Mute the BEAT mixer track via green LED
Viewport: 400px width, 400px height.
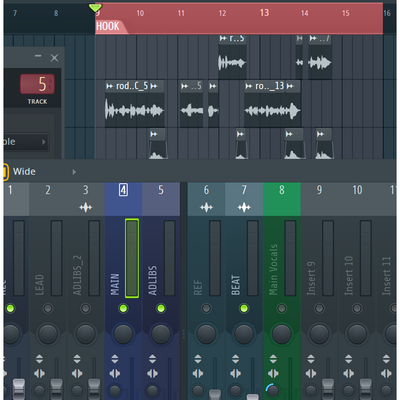pyautogui.click(x=244, y=308)
